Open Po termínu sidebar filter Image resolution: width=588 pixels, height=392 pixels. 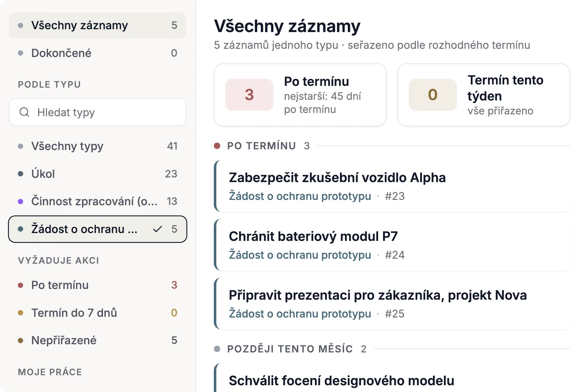tap(98, 285)
